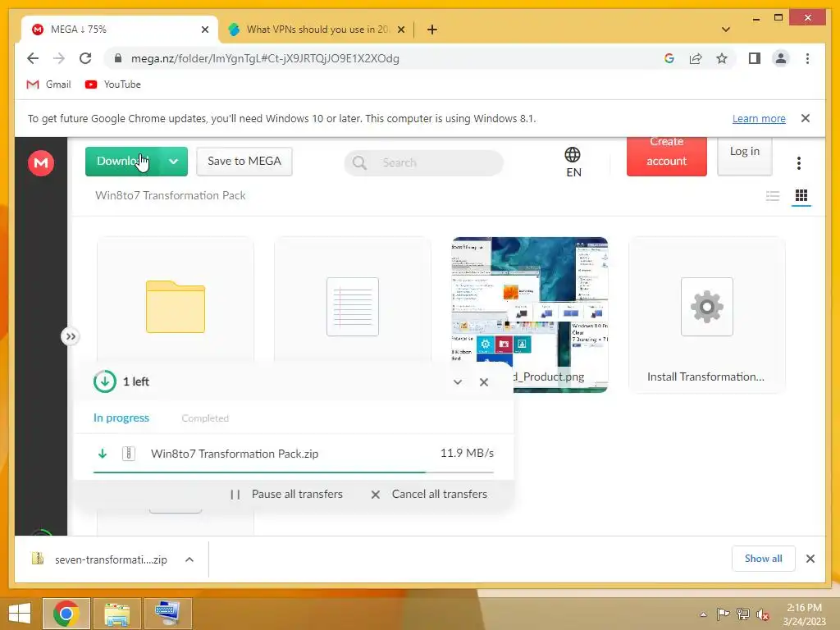Expand the Download options arrow

174,162
